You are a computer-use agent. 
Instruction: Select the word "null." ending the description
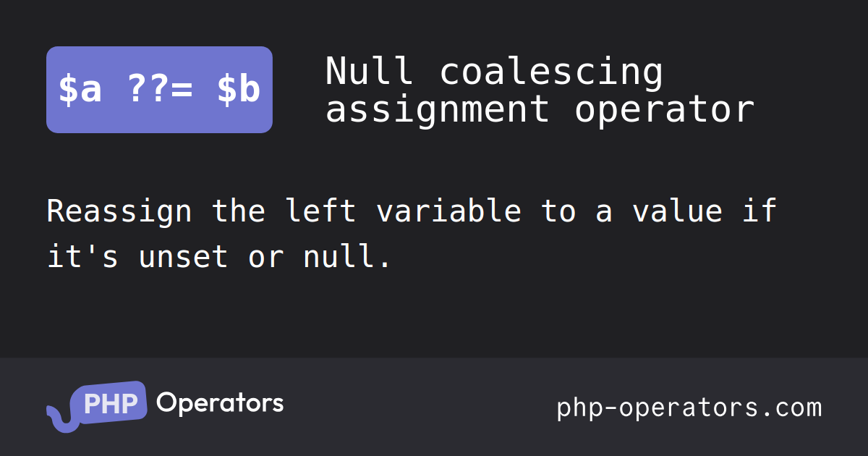point(347,257)
